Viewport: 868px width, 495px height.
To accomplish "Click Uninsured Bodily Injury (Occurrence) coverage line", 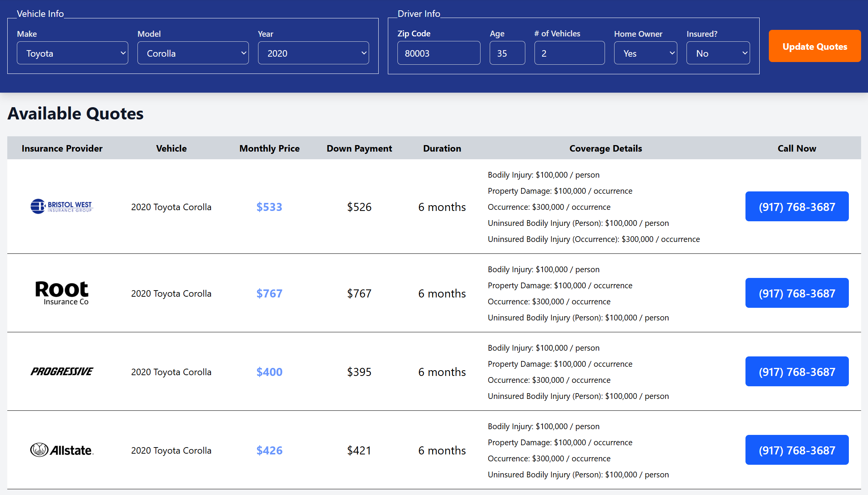I will [x=594, y=239].
